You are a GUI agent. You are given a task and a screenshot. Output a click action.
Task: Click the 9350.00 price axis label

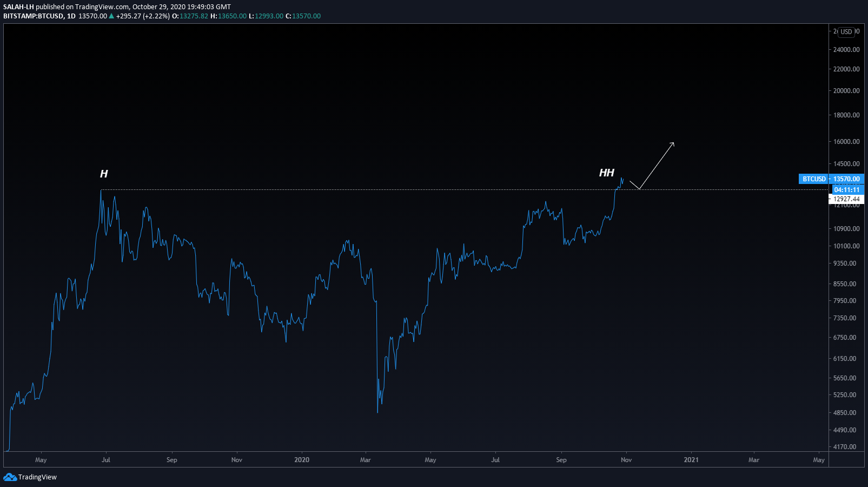(845, 264)
